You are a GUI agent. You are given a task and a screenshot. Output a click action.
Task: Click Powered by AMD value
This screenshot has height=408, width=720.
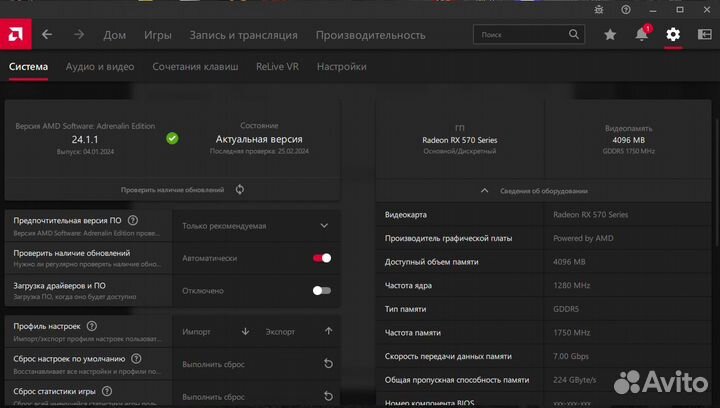(583, 238)
